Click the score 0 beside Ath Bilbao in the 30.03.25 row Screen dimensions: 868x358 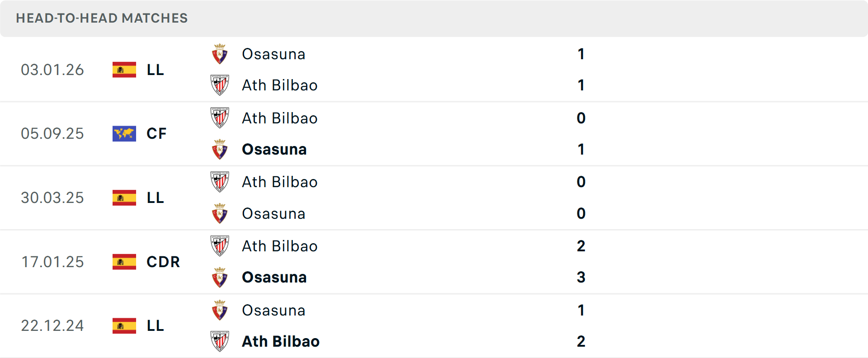(581, 182)
